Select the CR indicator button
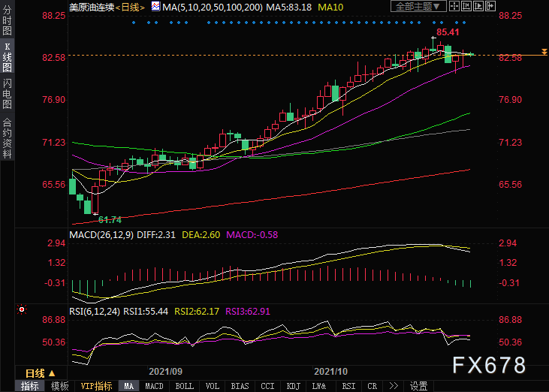The height and width of the screenshot is (392, 549). point(373,386)
